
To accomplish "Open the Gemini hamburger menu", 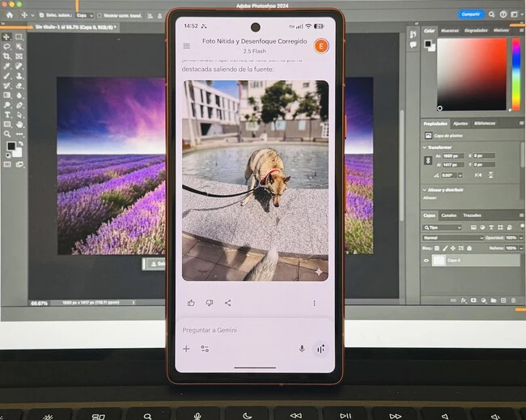I will [x=187, y=46].
